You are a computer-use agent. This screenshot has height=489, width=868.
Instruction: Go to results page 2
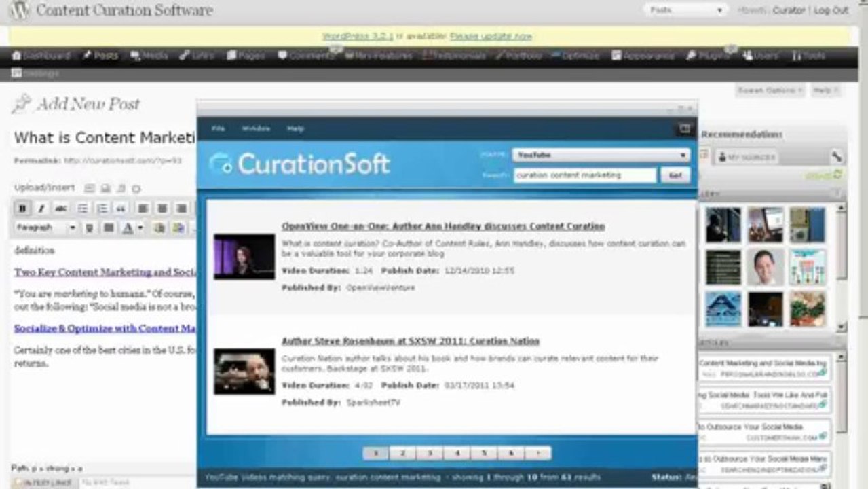pos(402,453)
